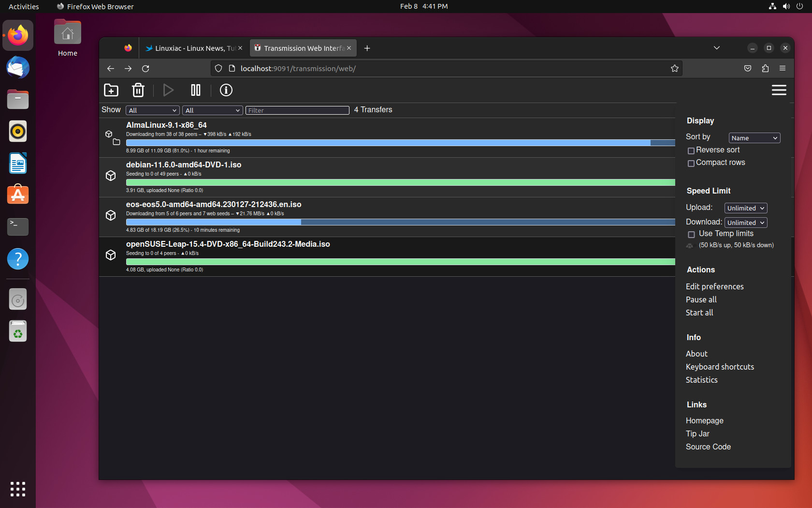Open Source Code link
This screenshot has width=812, height=508.
pyautogui.click(x=708, y=447)
